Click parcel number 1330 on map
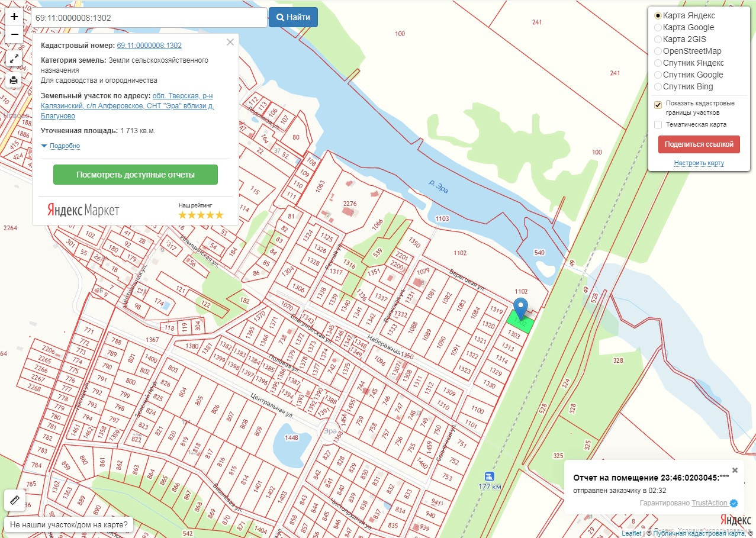The height and width of the screenshot is (538, 756). pyautogui.click(x=488, y=384)
